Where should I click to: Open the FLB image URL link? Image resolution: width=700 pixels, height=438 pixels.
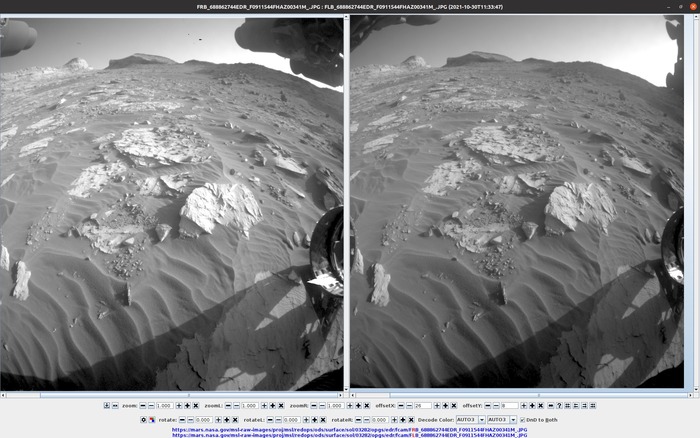tap(349, 435)
